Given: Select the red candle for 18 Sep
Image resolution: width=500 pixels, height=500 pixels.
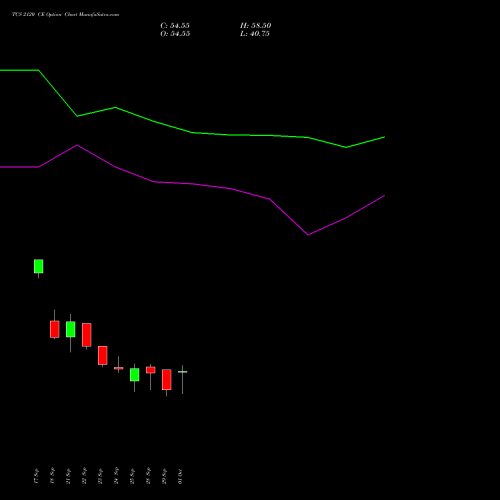Looking at the screenshot, I should [55, 329].
